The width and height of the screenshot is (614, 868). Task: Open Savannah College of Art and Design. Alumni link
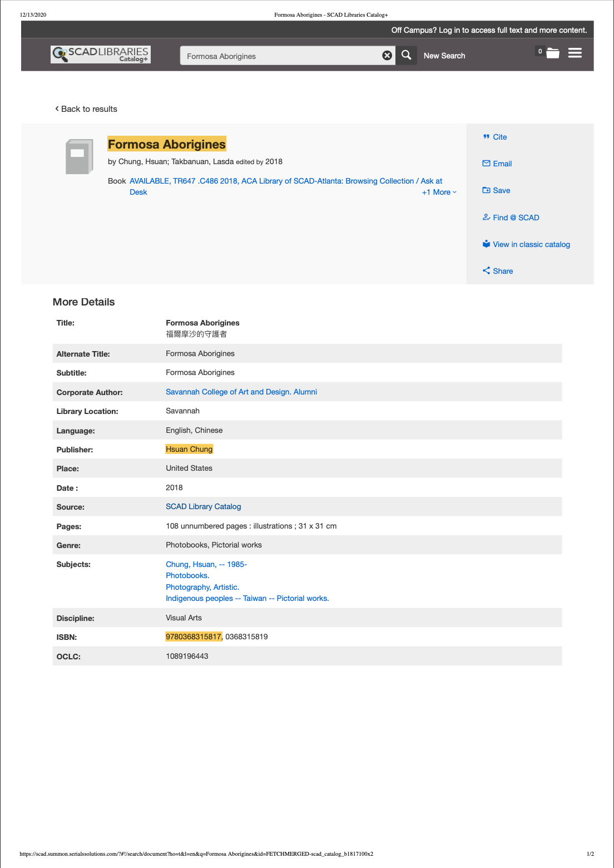241,392
